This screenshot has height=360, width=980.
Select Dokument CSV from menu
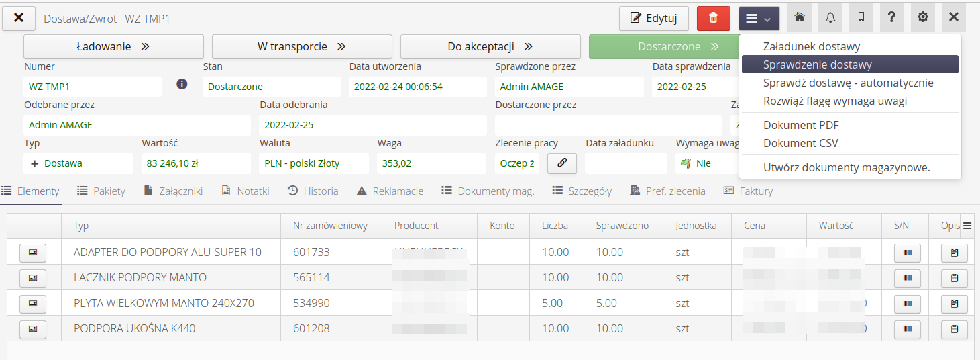(850, 143)
